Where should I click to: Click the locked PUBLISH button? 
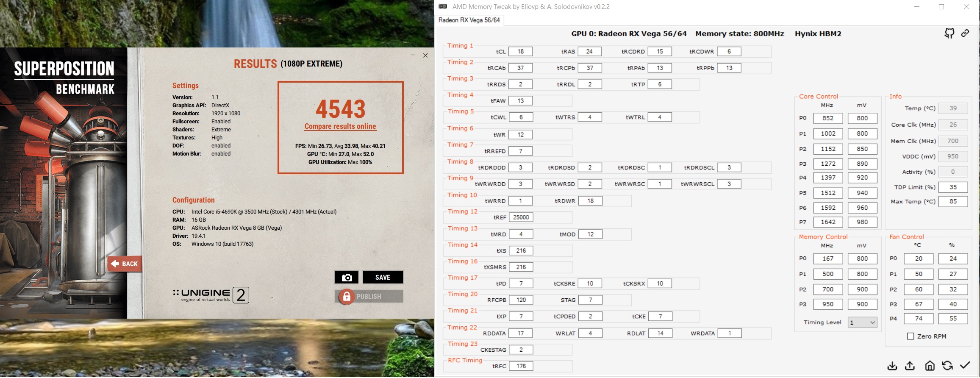369,297
